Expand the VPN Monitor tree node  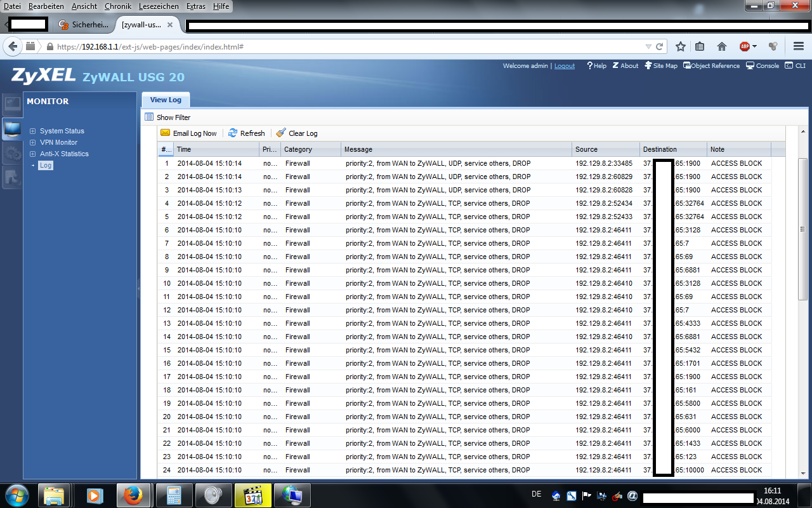(x=33, y=142)
